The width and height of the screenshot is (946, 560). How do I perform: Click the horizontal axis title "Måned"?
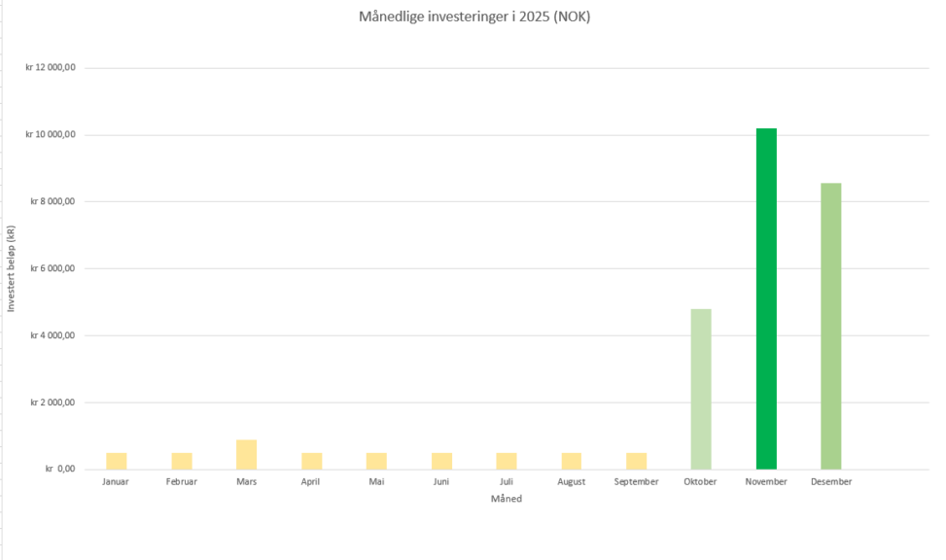(506, 499)
